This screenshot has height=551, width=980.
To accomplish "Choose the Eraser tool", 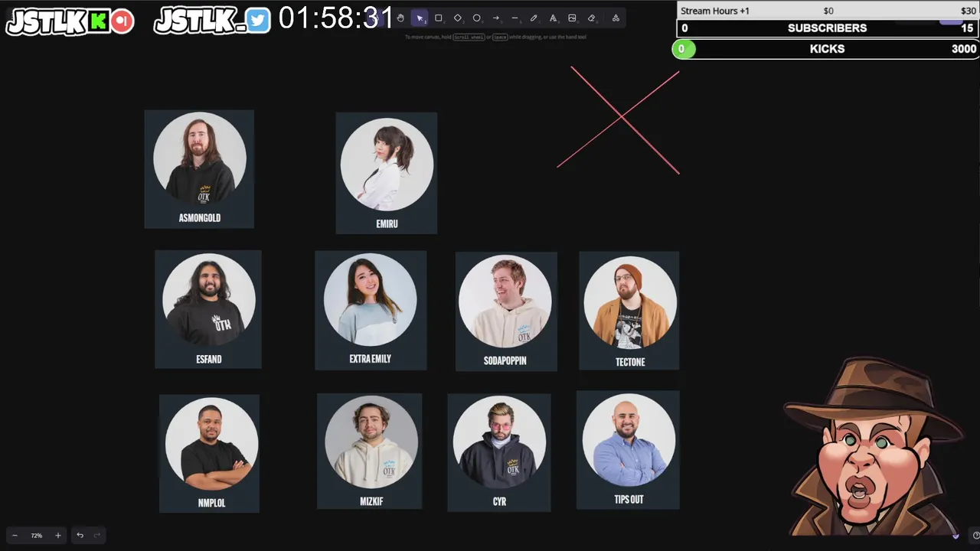I will (591, 18).
